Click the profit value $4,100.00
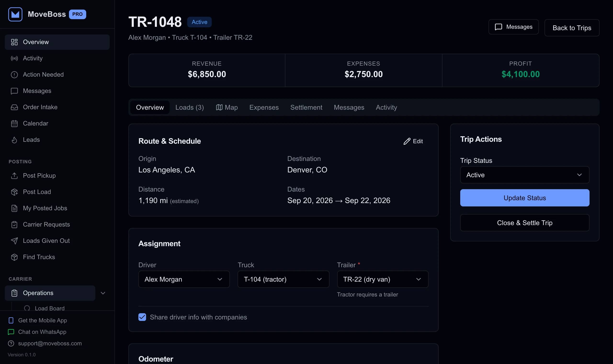The width and height of the screenshot is (613, 364). pos(521,74)
